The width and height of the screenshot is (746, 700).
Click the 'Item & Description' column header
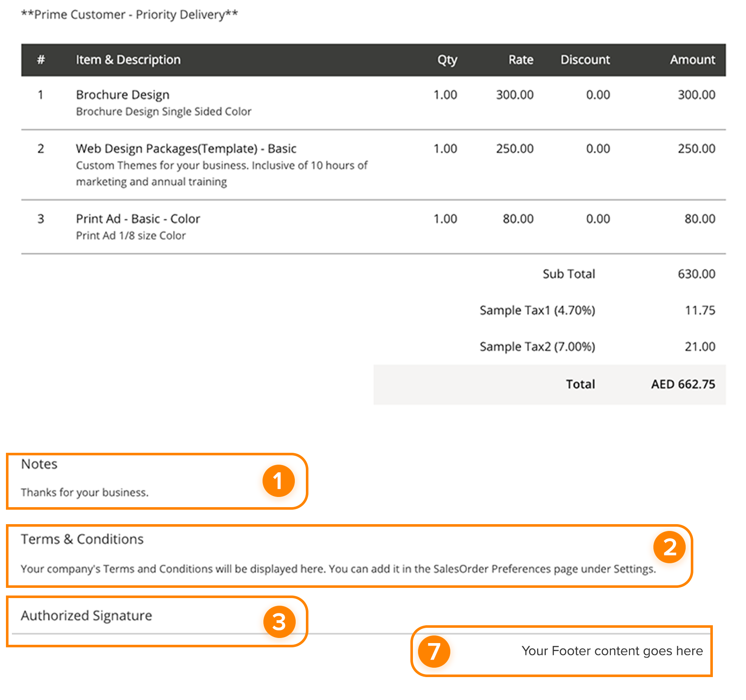pos(128,60)
